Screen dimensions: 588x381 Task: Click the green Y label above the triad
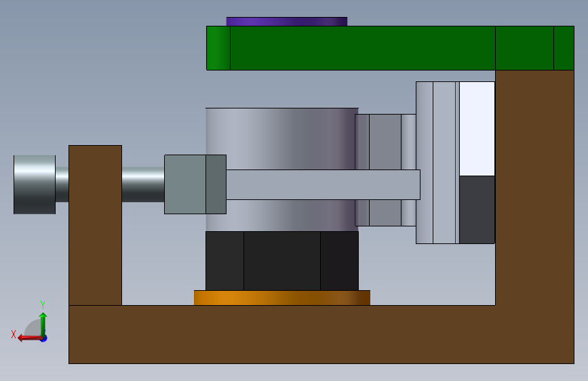pyautogui.click(x=43, y=305)
